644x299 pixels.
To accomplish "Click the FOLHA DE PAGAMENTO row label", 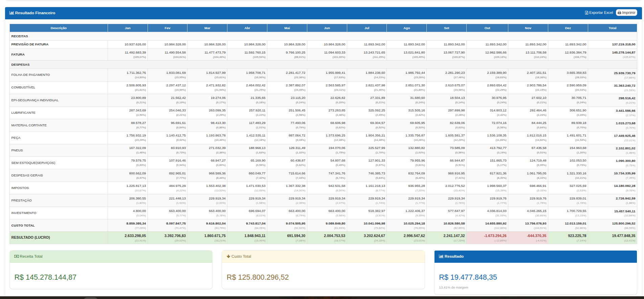I will [30, 75].
